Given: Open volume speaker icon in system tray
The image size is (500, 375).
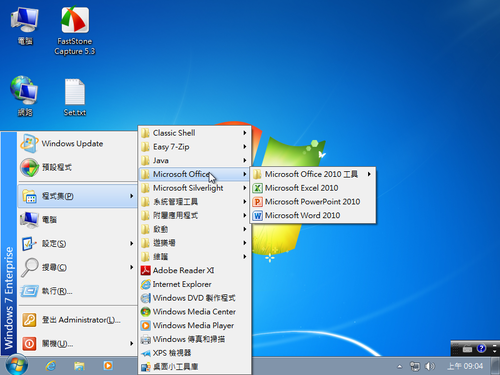Looking at the screenshot, I should pyautogui.click(x=429, y=366).
